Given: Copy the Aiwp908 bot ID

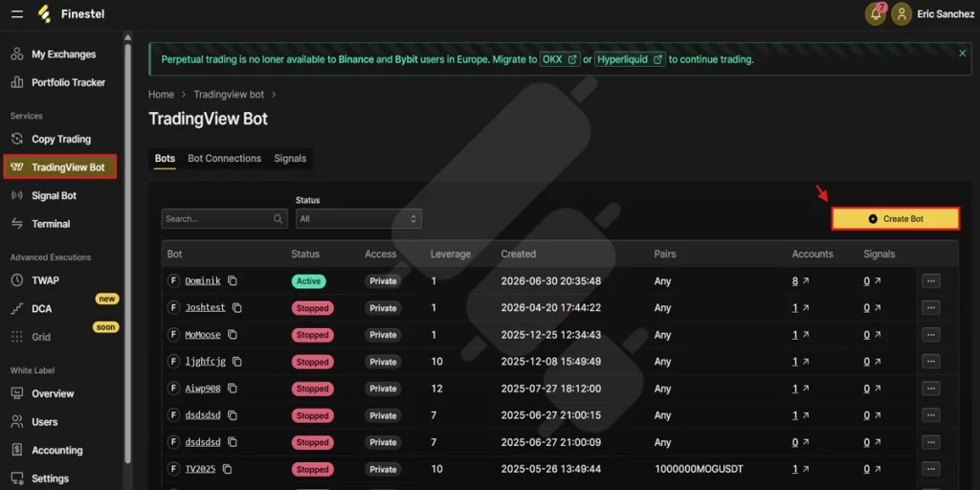Looking at the screenshot, I should (x=233, y=389).
